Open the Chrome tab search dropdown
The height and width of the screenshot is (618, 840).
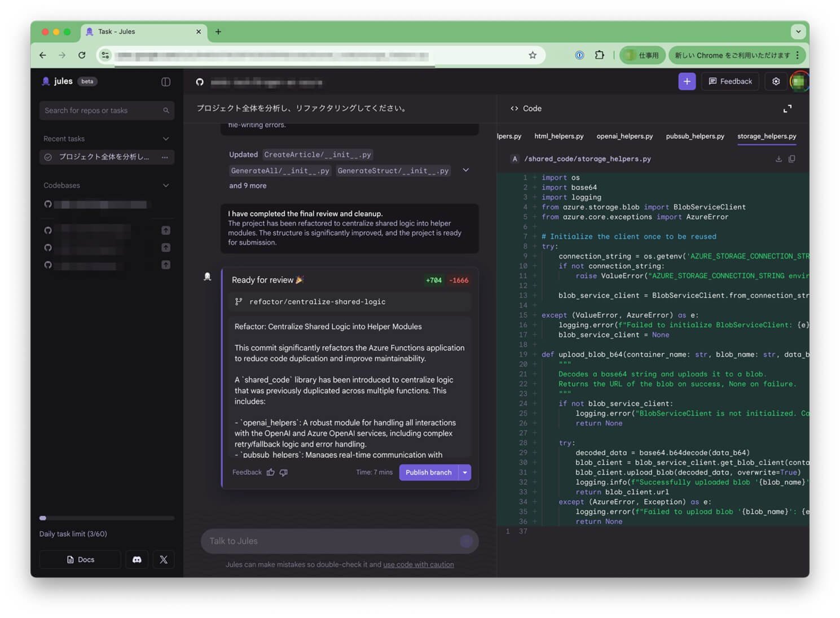tap(798, 32)
